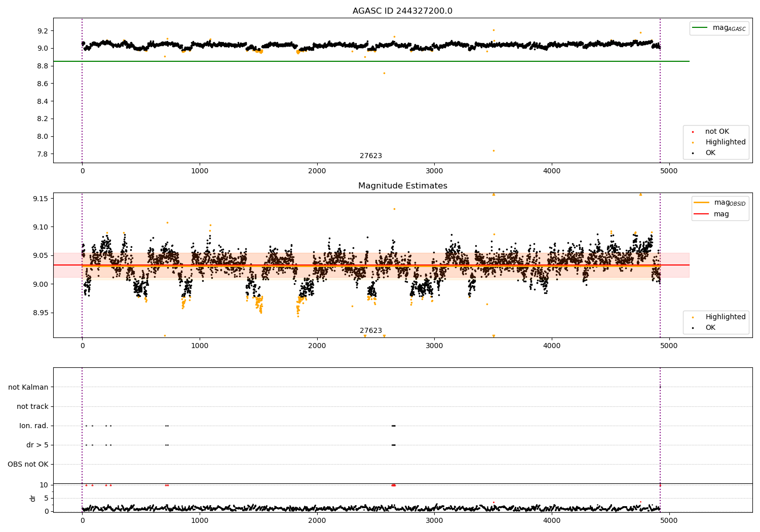Screen dimensions: 760x532
Task: Click the 8.8 y-axis tick of top plot
Action: point(43,66)
